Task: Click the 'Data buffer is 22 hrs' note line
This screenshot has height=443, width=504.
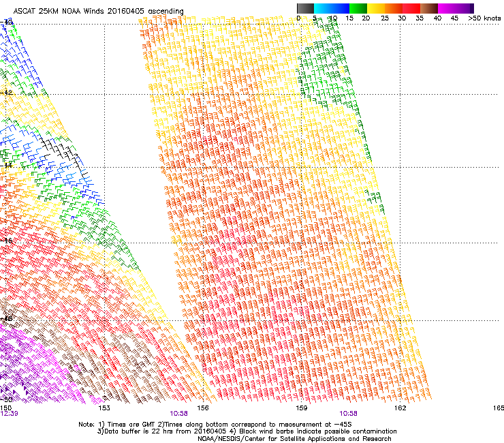Action: point(247,431)
